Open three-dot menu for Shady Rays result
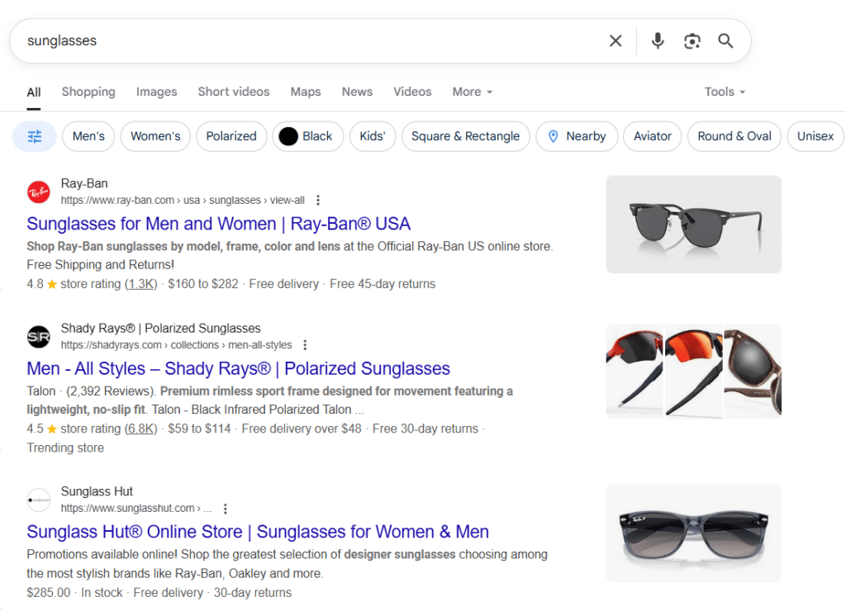Image resolution: width=846 pixels, height=616 pixels. (305, 344)
